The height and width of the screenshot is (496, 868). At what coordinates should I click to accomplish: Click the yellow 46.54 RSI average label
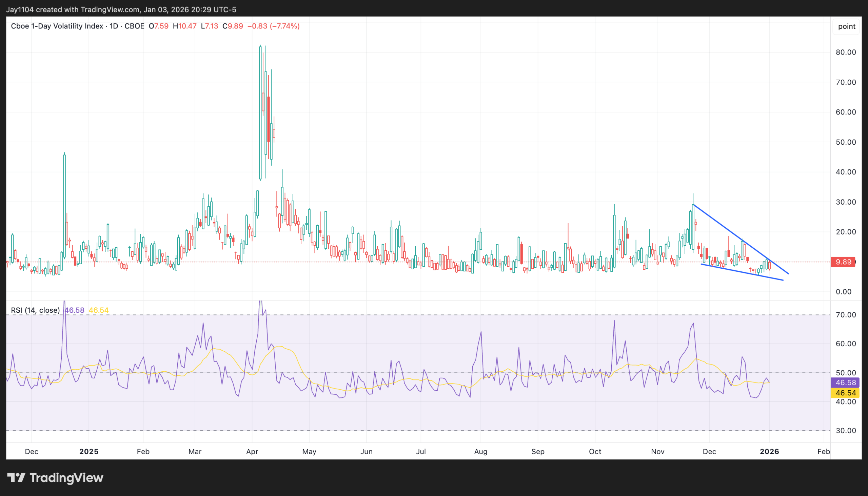(846, 393)
